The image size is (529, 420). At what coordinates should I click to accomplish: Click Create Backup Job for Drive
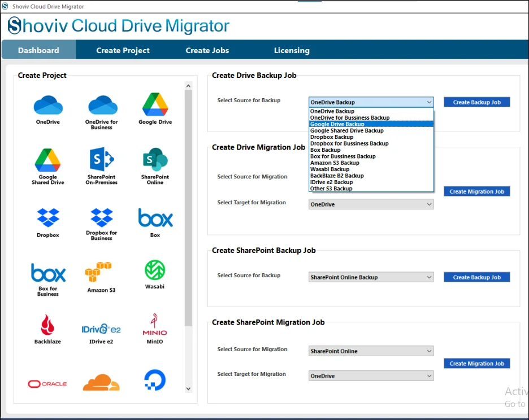pyautogui.click(x=476, y=102)
